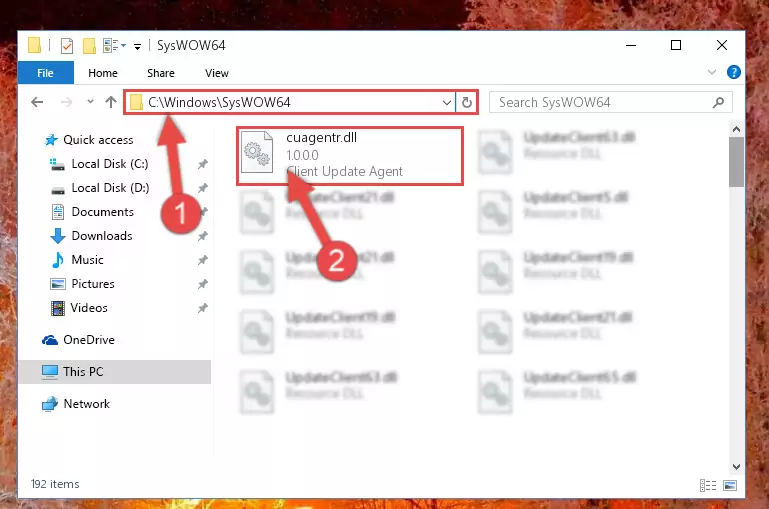Click the Properties quick access toolbar icon
Screen dimensions: 769x509
click(x=67, y=46)
